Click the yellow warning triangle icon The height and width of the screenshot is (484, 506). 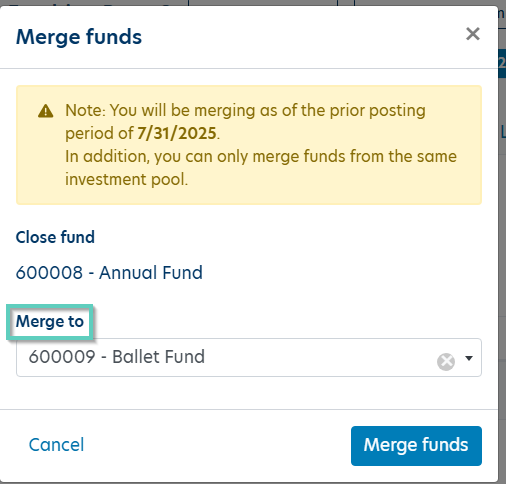pyautogui.click(x=46, y=111)
